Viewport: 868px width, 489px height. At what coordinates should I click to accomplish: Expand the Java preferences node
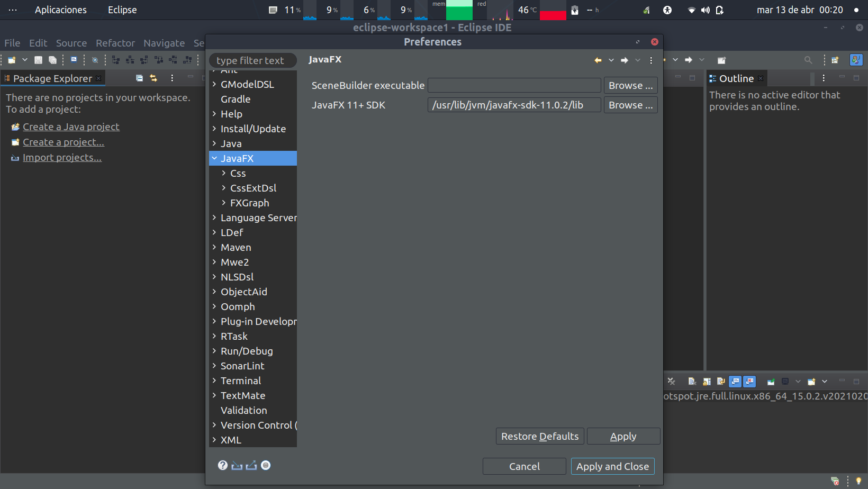pyautogui.click(x=214, y=143)
